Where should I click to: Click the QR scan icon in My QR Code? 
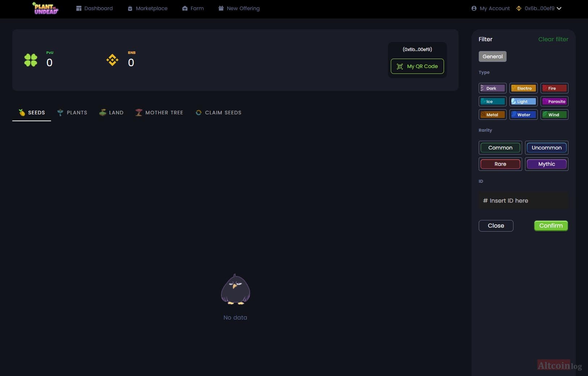point(400,67)
